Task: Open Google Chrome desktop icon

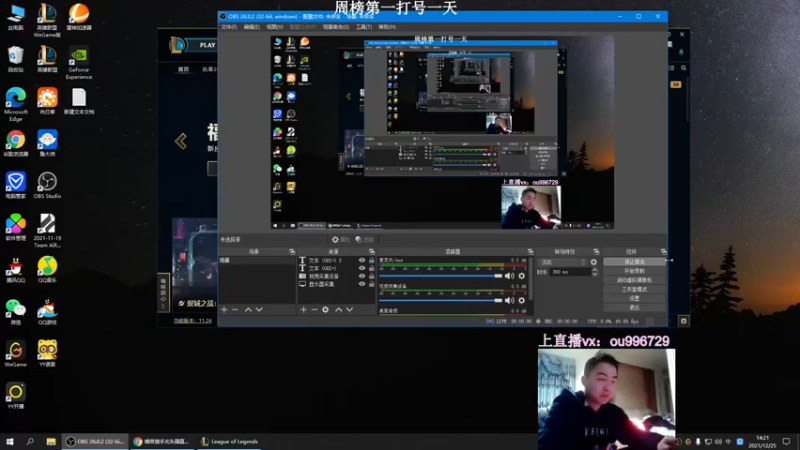Action: click(x=15, y=143)
